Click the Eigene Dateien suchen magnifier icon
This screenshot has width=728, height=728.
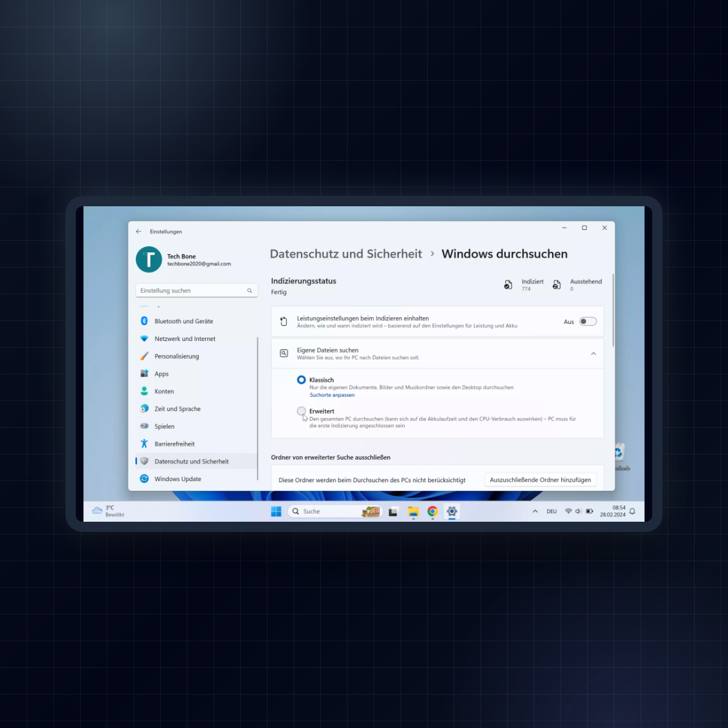click(x=283, y=353)
